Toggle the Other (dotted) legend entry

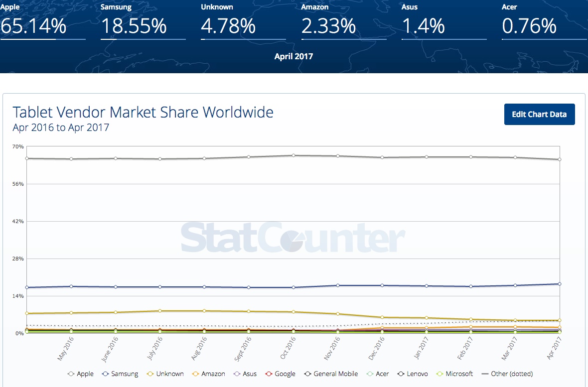(x=507, y=374)
